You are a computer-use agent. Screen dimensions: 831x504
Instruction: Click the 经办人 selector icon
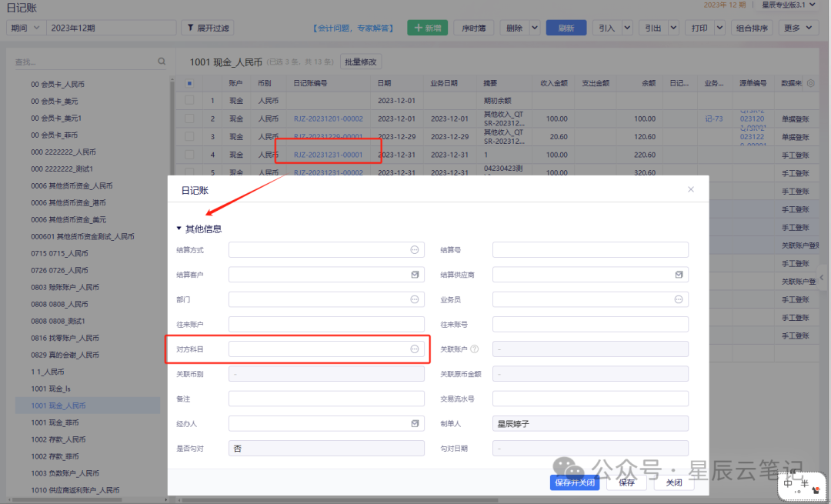[x=415, y=423]
